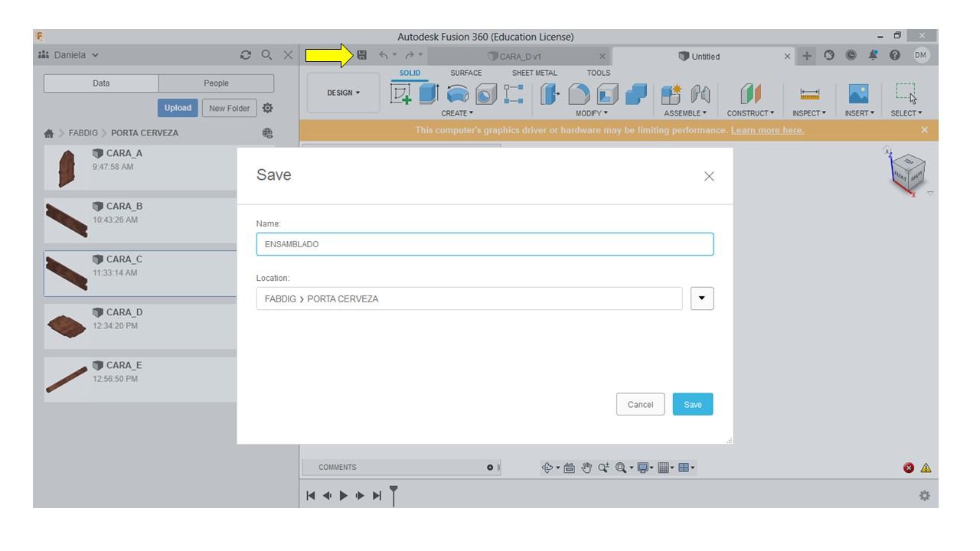This screenshot has height=551, width=980.
Task: Open the notifications bell
Action: (873, 55)
